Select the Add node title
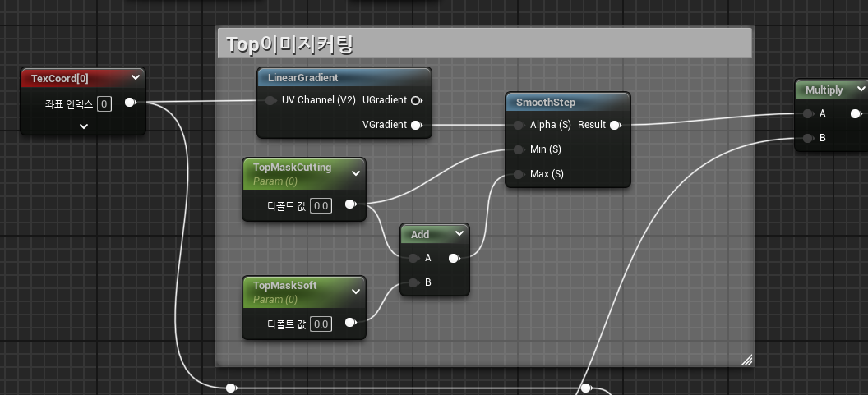Image resolution: width=868 pixels, height=395 pixels. pyautogui.click(x=420, y=235)
